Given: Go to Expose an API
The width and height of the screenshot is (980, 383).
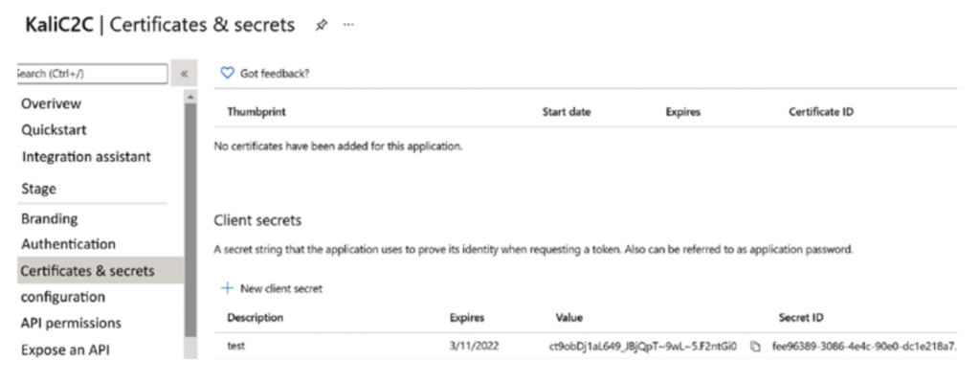Looking at the screenshot, I should click(x=65, y=349).
